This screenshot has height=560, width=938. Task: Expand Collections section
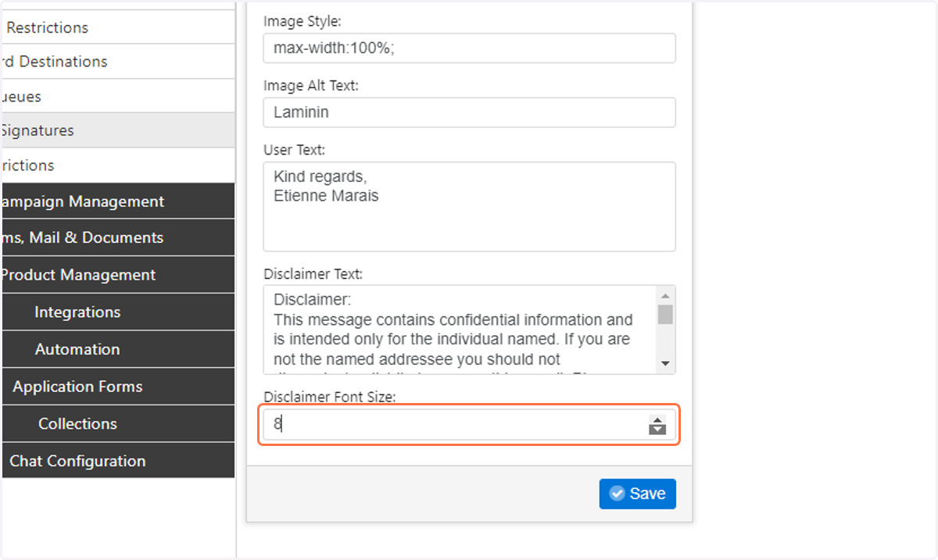[x=117, y=423]
